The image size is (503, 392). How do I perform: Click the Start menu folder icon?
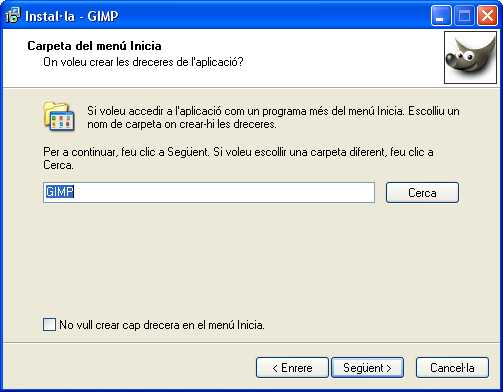59,116
